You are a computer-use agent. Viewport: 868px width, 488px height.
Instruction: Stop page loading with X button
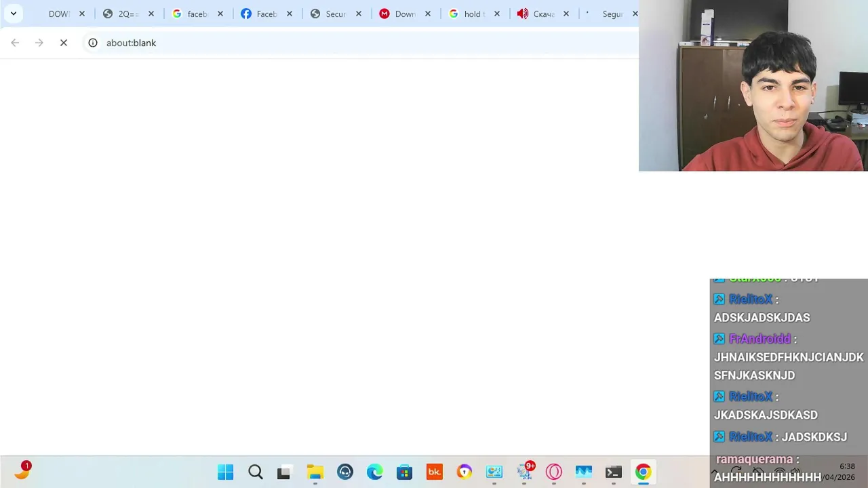pos(64,43)
